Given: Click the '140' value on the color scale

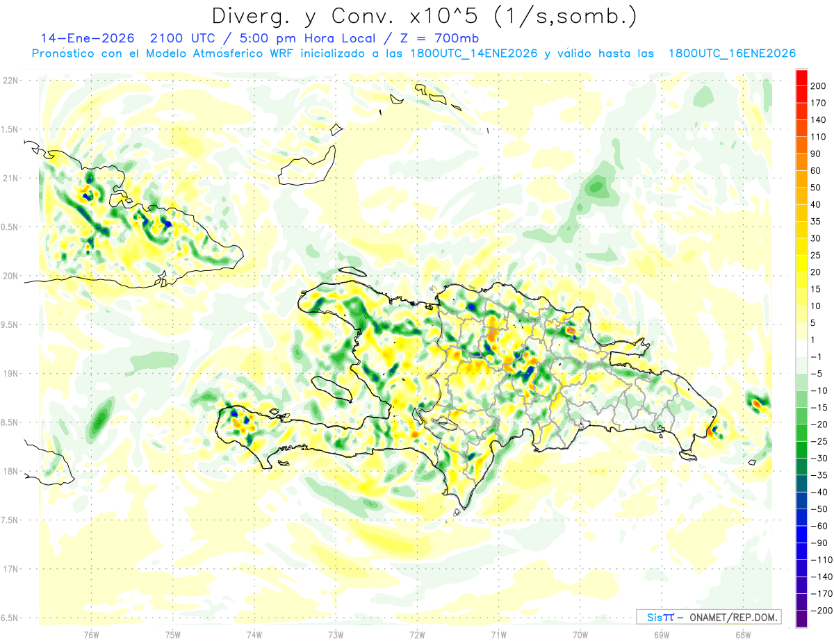Looking at the screenshot, I should click(820, 120).
